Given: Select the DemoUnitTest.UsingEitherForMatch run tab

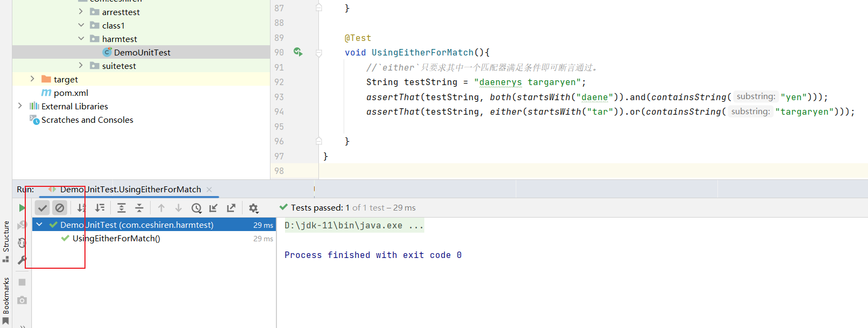Looking at the screenshot, I should coord(130,190).
